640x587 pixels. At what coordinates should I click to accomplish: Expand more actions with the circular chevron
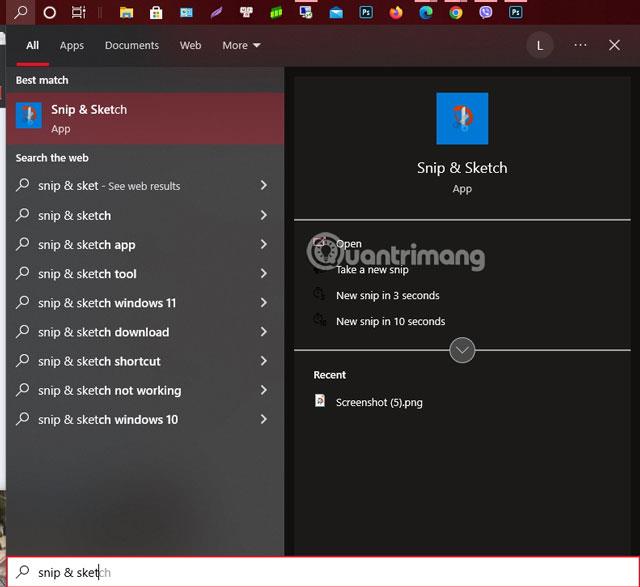462,350
